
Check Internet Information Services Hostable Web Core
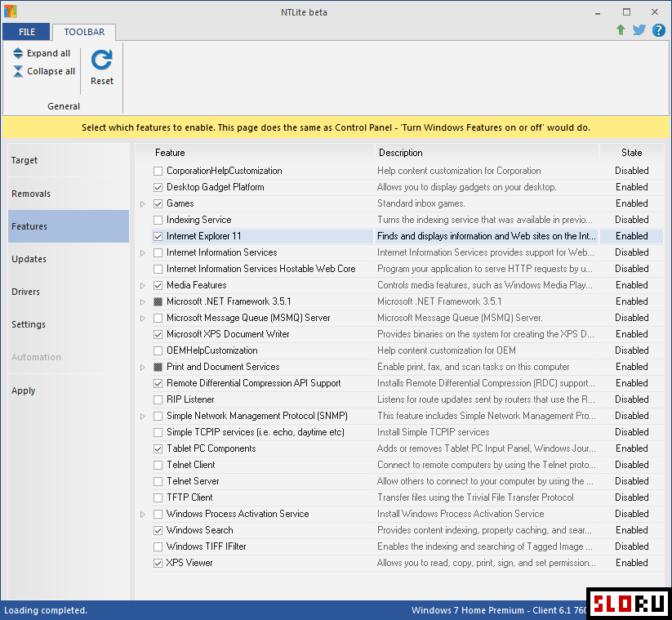point(158,269)
